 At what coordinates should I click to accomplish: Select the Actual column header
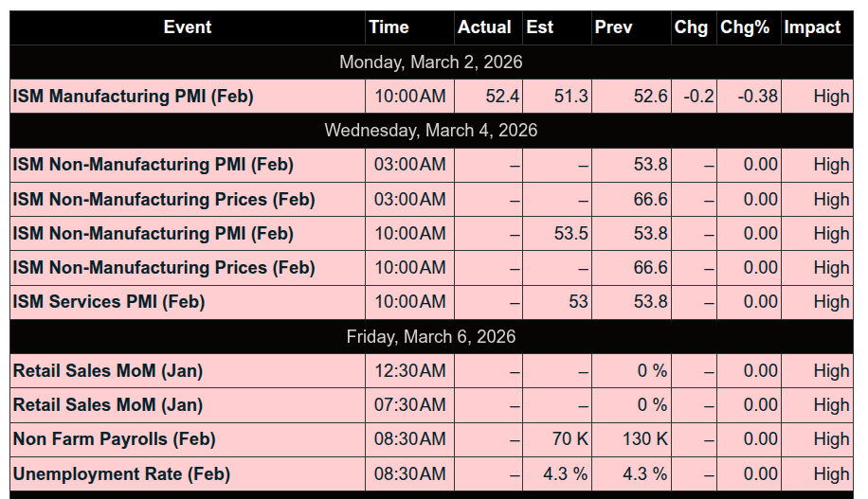[x=484, y=27]
